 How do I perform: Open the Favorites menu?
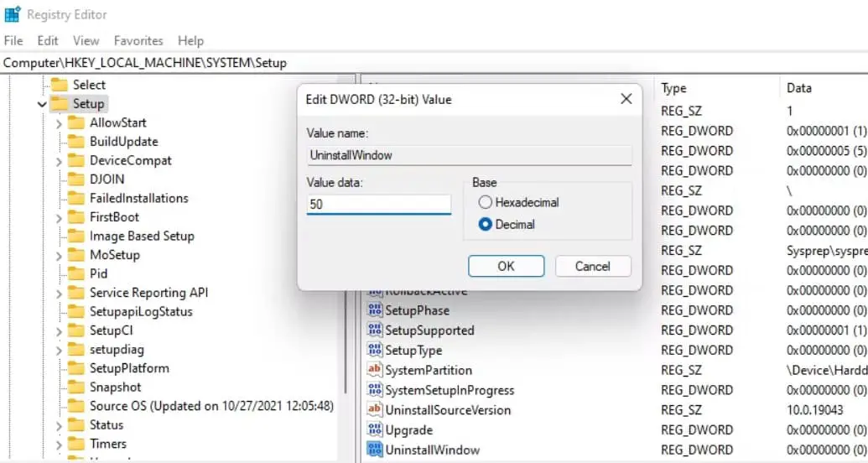tap(138, 41)
